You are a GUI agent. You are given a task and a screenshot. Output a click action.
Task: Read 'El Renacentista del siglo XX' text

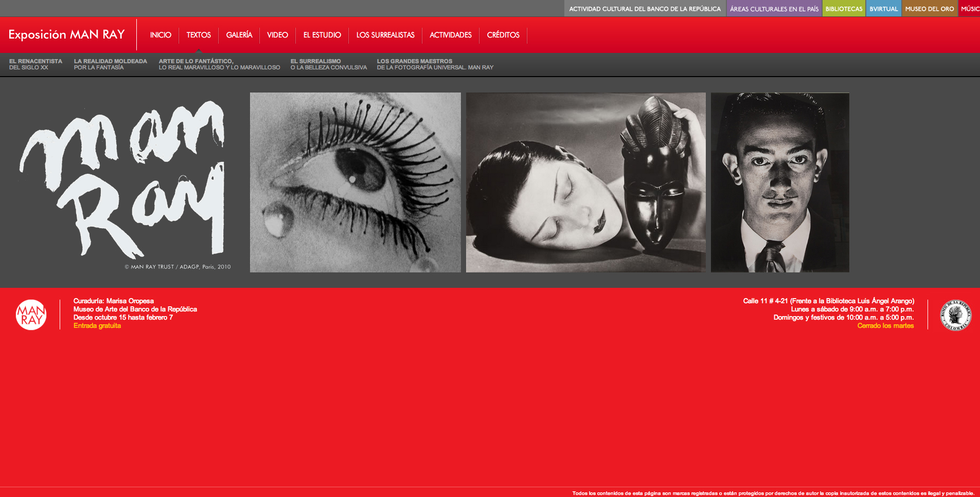pyautogui.click(x=35, y=64)
